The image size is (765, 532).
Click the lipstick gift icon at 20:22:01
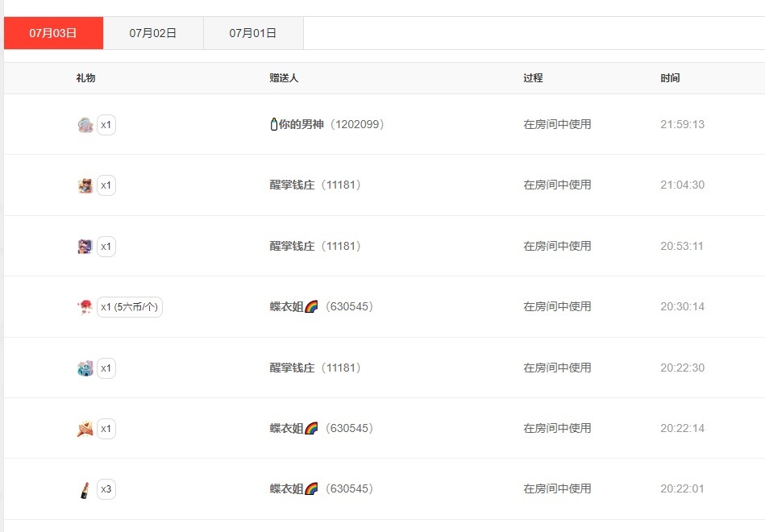[x=85, y=489]
